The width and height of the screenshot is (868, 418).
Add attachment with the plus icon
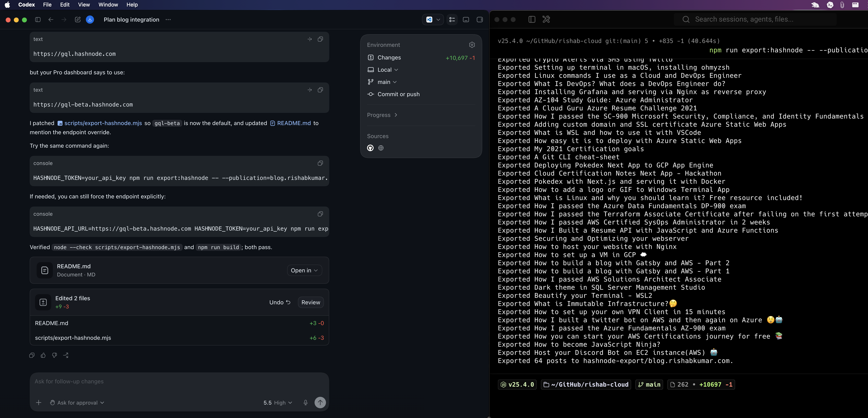[x=39, y=403]
